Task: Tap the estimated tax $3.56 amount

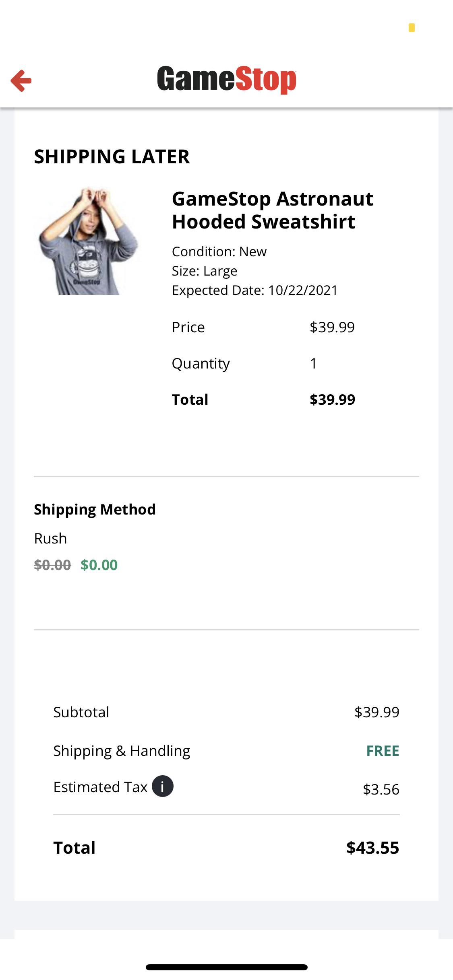Action: 381,789
